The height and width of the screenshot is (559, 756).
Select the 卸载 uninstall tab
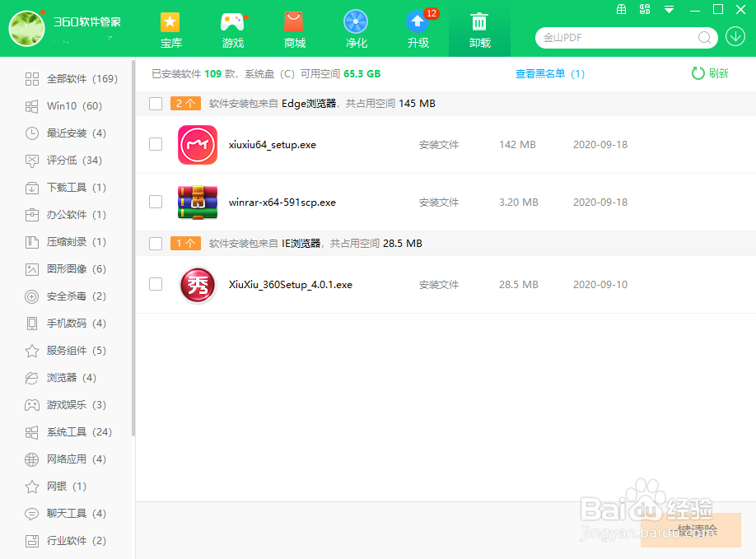coord(479,30)
